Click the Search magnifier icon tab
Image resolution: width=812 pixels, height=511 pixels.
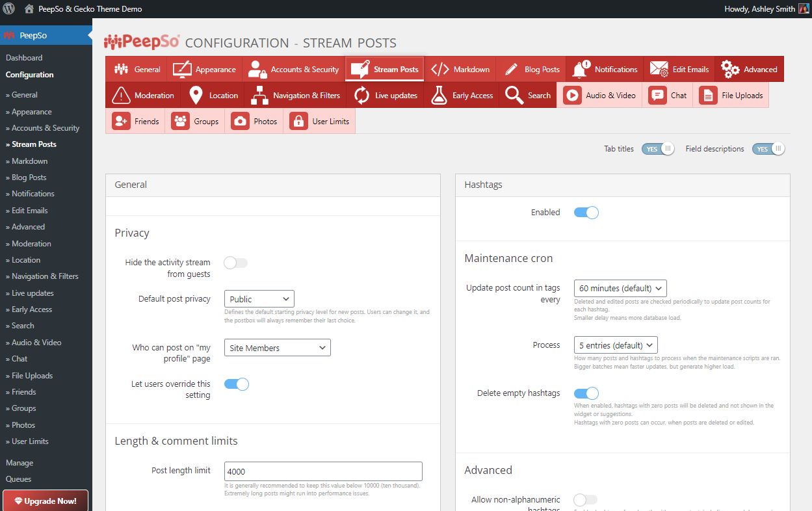[x=528, y=96]
